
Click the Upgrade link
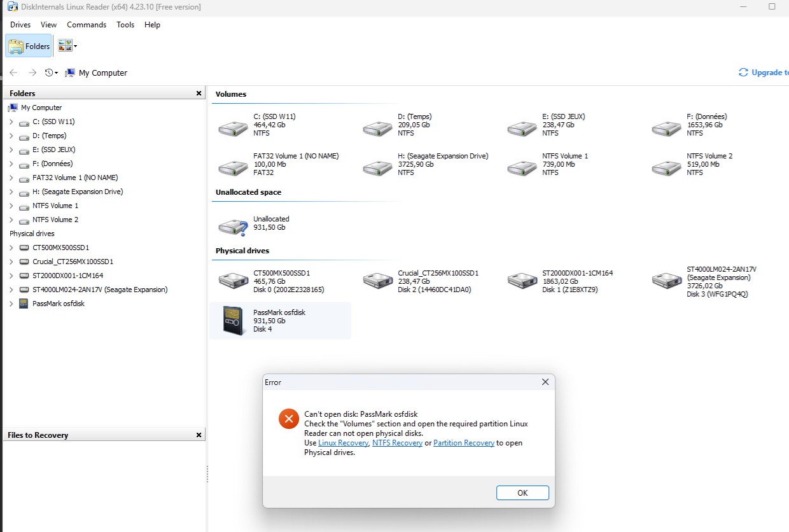point(764,73)
